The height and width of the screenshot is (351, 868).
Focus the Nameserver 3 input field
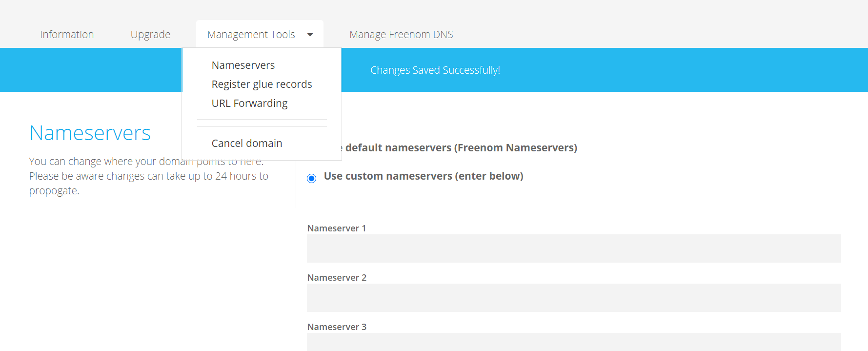click(x=574, y=342)
